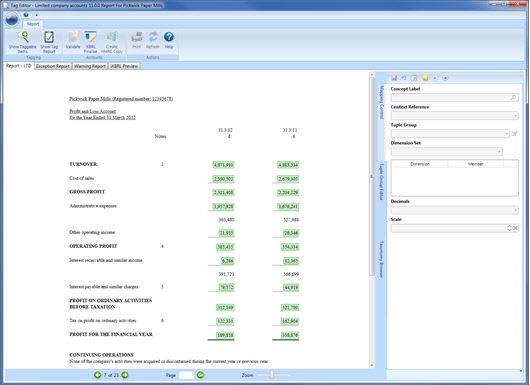Click the yellow note icon in mapping toolbar

[x=425, y=78]
